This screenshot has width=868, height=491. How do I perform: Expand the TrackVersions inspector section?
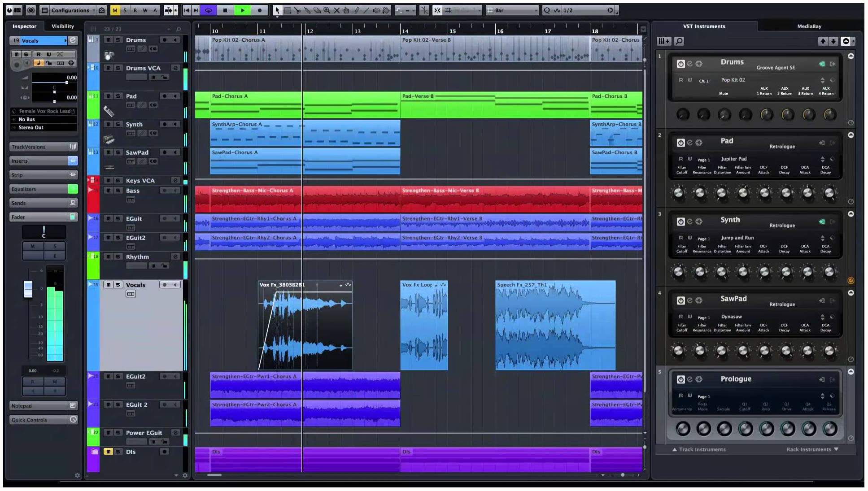point(44,147)
